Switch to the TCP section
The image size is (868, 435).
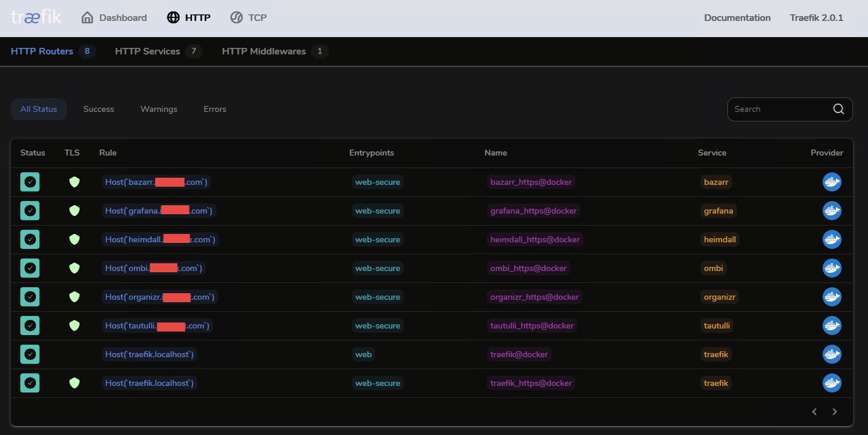pyautogui.click(x=248, y=17)
